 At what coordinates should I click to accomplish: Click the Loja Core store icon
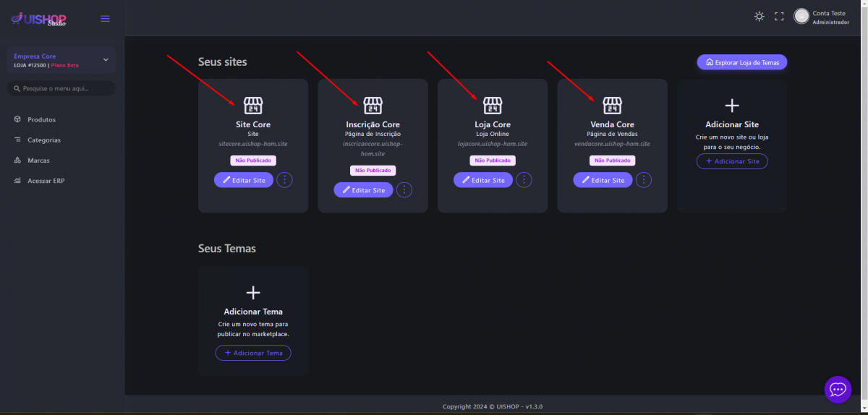(x=493, y=106)
